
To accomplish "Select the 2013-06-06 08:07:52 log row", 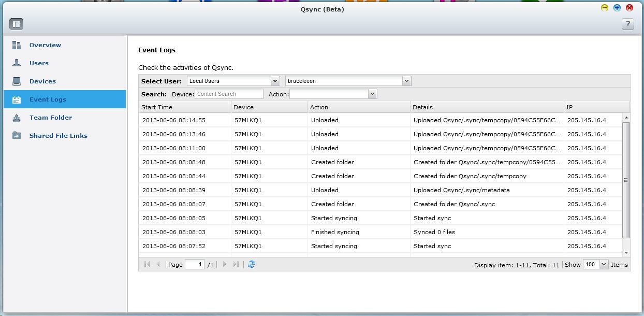I will click(x=380, y=246).
